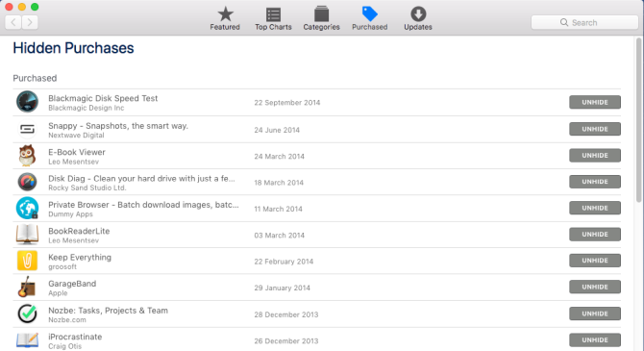
Task: Go back with the left arrow button
Action: pos(13,22)
